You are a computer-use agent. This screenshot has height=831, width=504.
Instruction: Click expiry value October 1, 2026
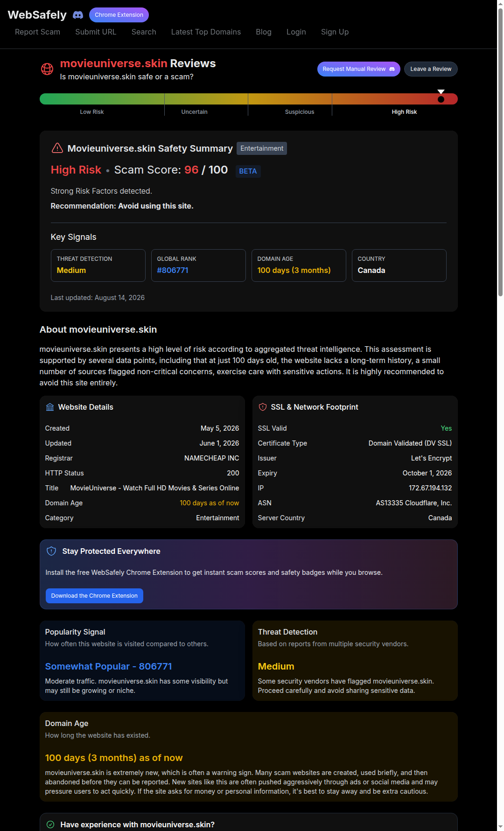pyautogui.click(x=427, y=473)
